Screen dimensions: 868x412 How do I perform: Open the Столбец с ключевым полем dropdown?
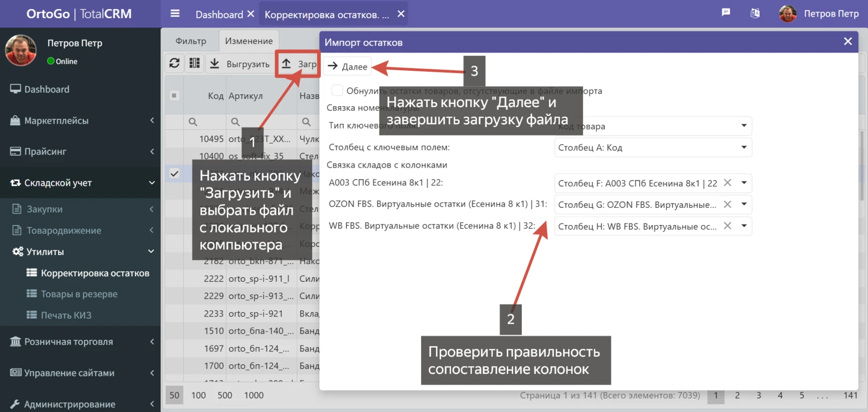click(x=744, y=147)
